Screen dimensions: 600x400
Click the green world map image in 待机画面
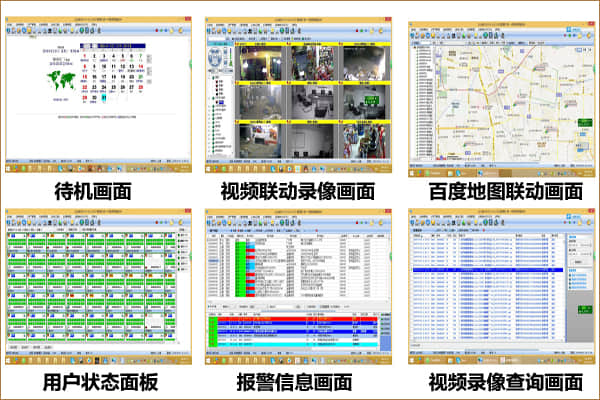tap(61, 80)
